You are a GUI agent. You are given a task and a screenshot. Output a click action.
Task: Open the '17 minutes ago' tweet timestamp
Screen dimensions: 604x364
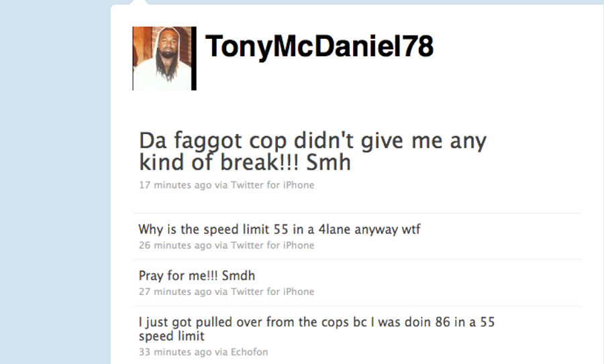click(x=175, y=185)
